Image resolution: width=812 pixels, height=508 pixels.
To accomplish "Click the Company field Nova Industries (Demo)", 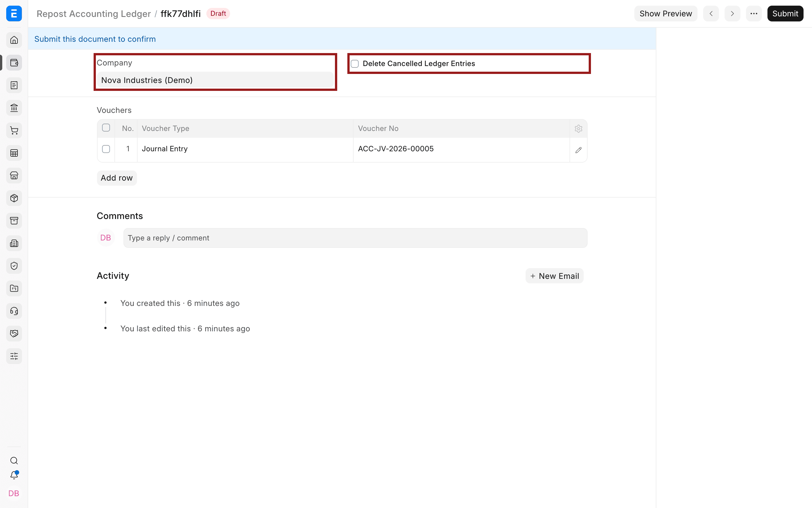I will 215,80.
